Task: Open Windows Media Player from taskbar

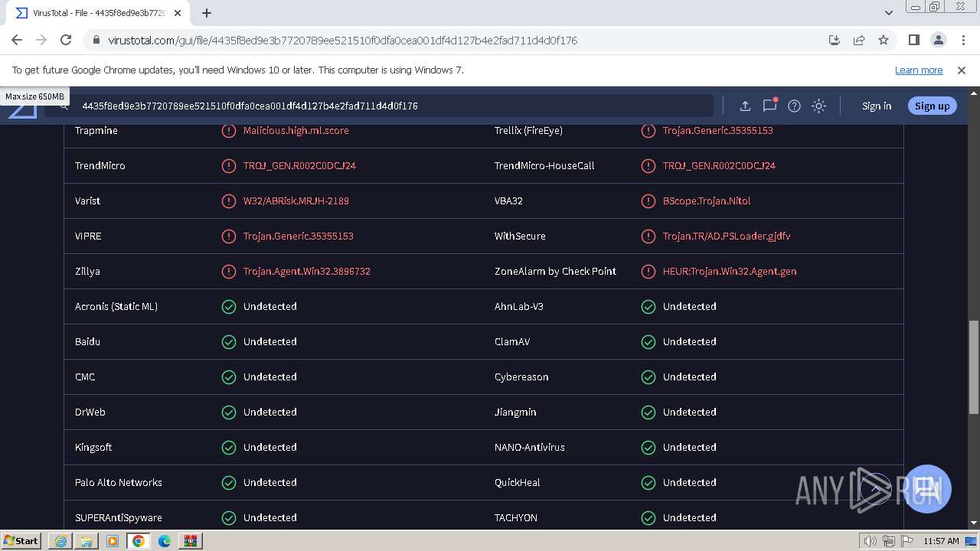Action: point(113,541)
